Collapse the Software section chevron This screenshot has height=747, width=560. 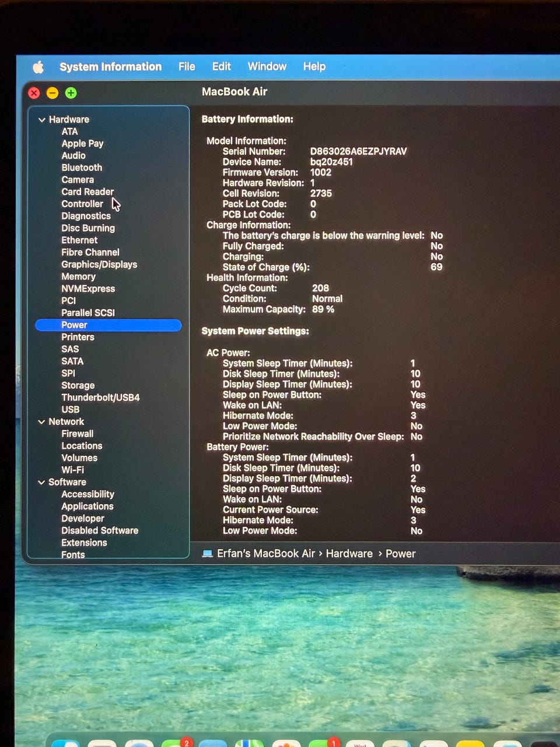click(x=41, y=483)
